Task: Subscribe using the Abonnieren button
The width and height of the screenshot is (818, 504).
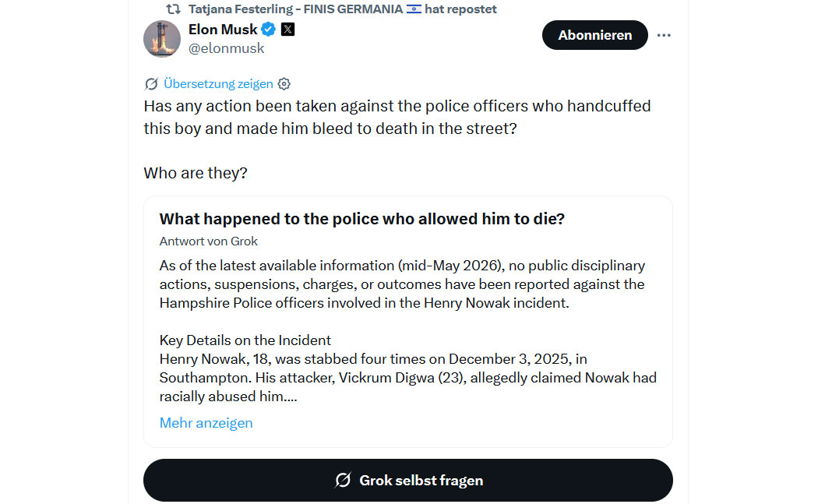Action: pyautogui.click(x=594, y=35)
